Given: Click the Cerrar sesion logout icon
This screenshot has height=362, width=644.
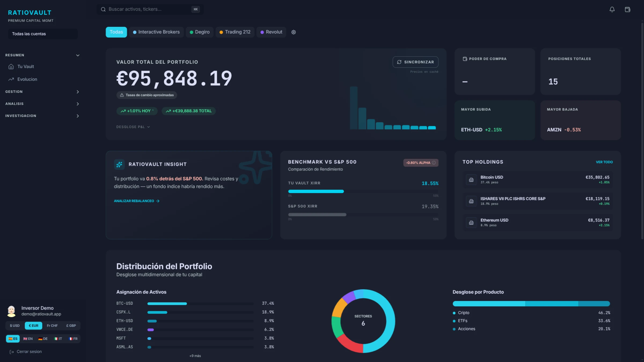Looking at the screenshot, I should 12,352.
